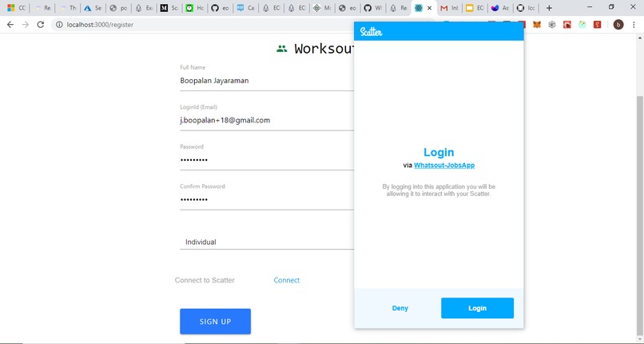Click the site info icon in address bar
The width and height of the screenshot is (644, 344).
click(x=59, y=25)
